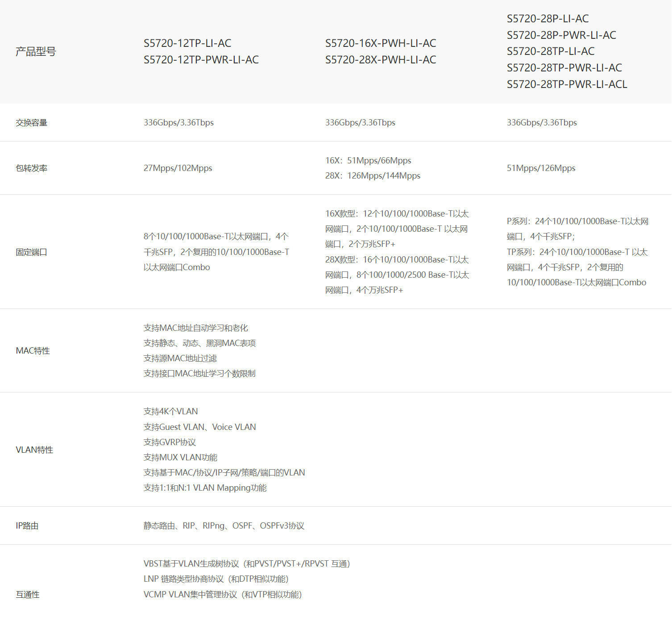Select S5720-16X-PWH-LI-AC in the header

coord(380,43)
